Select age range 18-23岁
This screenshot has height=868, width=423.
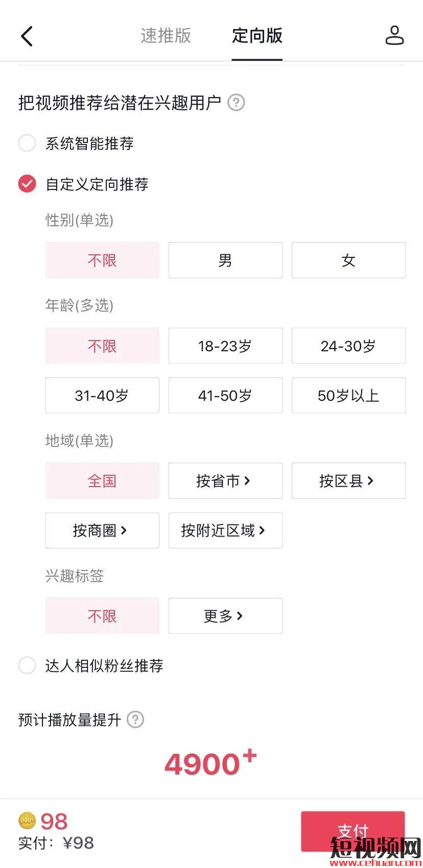225,346
